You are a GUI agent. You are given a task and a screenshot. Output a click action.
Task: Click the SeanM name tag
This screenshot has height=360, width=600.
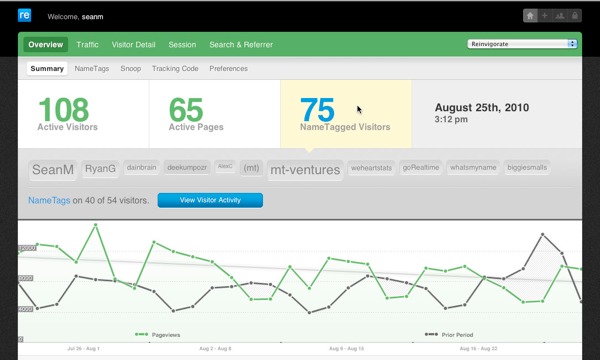point(53,169)
